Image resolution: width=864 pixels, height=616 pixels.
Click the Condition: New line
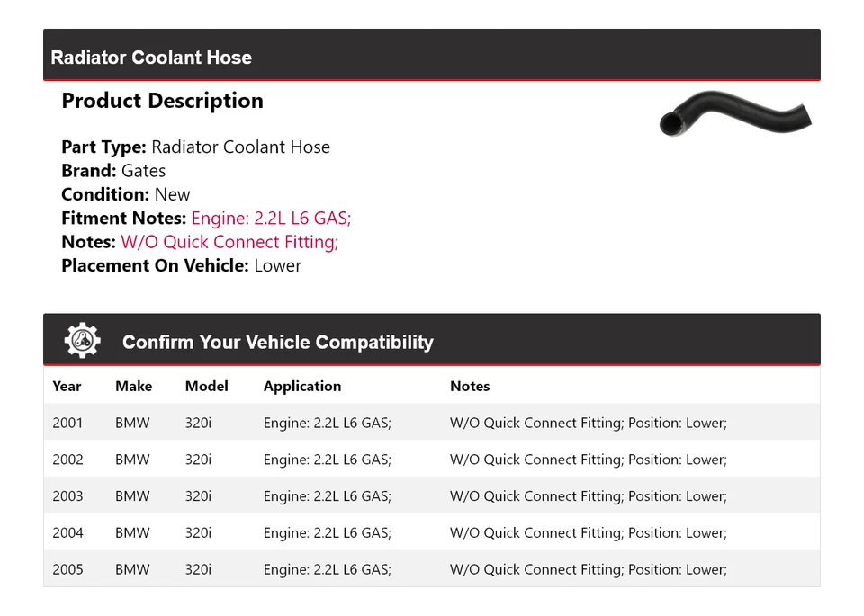pos(126,194)
